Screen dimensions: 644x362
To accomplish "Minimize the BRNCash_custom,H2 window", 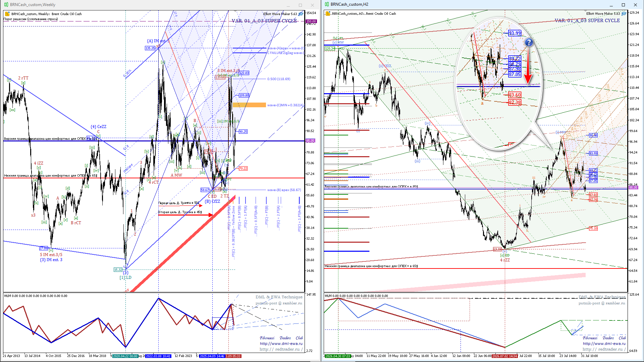I will coord(611,5).
